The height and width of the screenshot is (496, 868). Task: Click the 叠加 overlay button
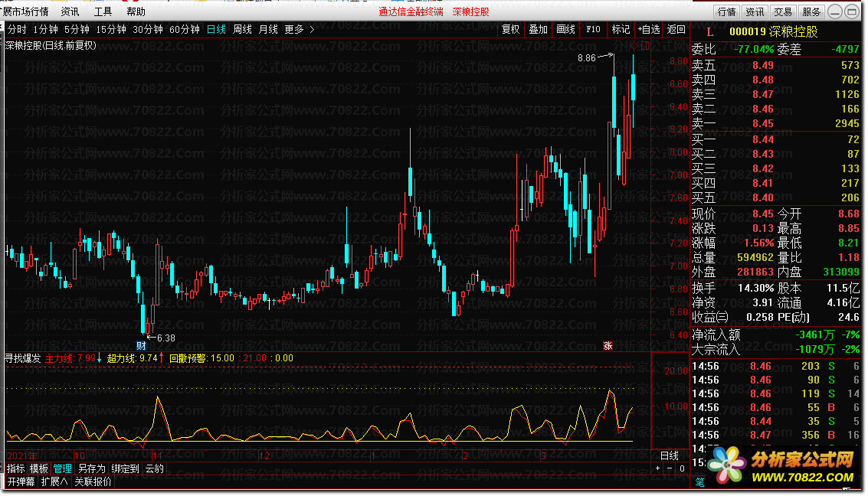(538, 29)
